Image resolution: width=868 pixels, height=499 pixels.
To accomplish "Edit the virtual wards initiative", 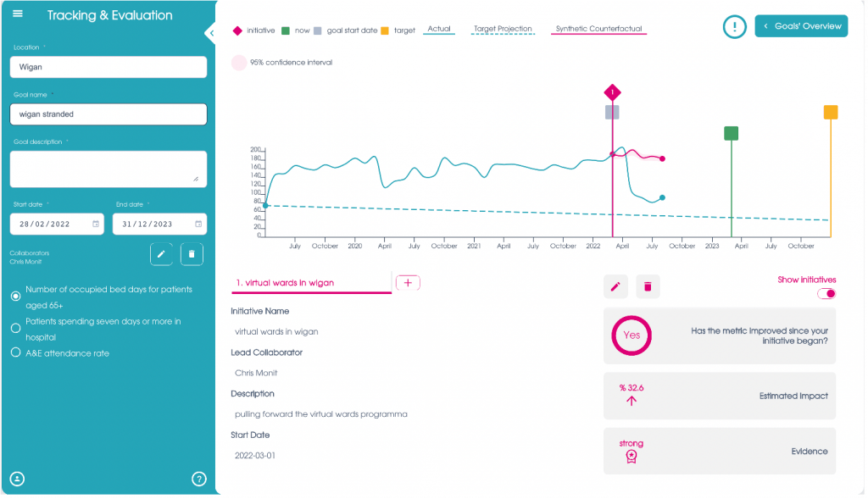I will pos(615,286).
